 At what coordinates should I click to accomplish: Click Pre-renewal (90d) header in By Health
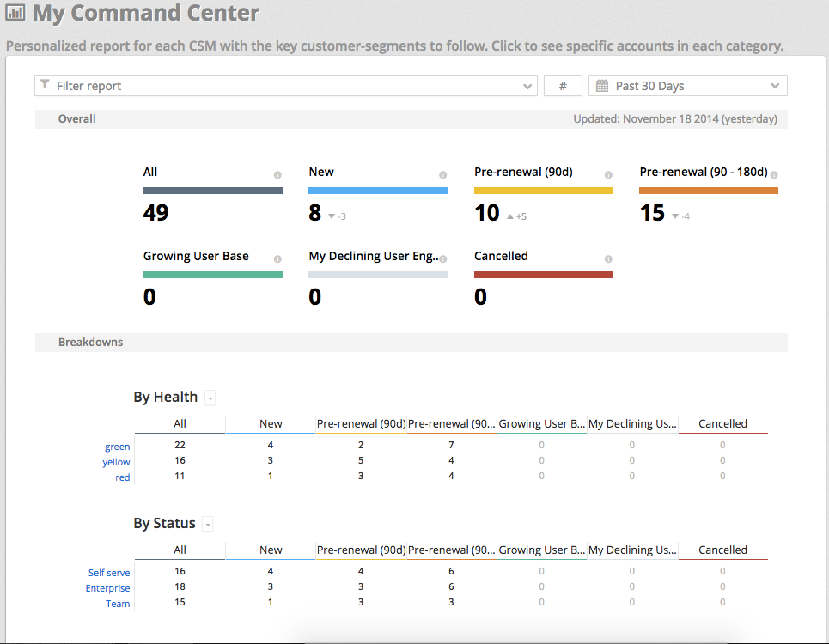pyautogui.click(x=361, y=423)
